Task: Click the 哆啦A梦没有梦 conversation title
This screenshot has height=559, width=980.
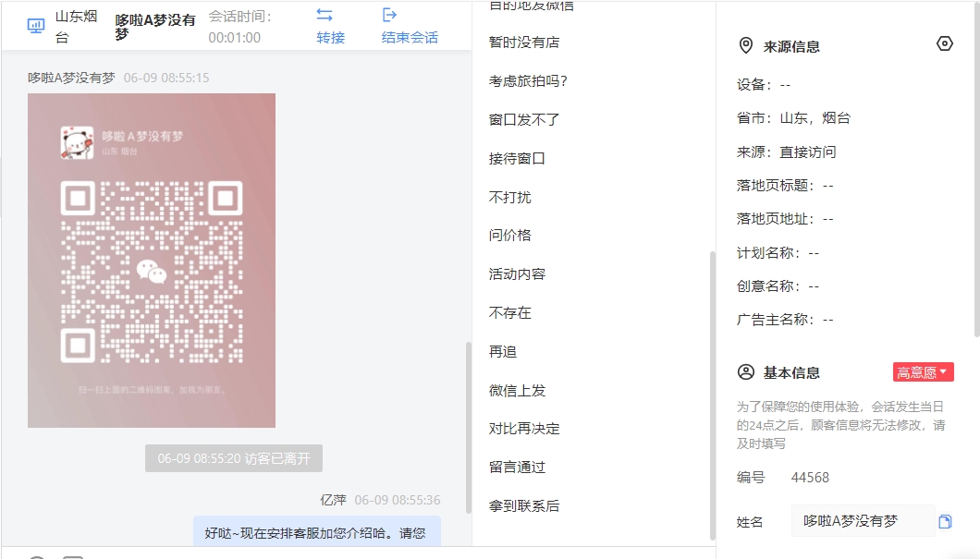Action: [155, 28]
